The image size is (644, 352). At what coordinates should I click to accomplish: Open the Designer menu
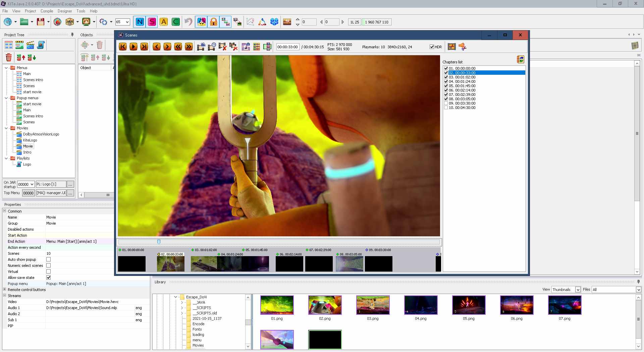click(x=65, y=11)
